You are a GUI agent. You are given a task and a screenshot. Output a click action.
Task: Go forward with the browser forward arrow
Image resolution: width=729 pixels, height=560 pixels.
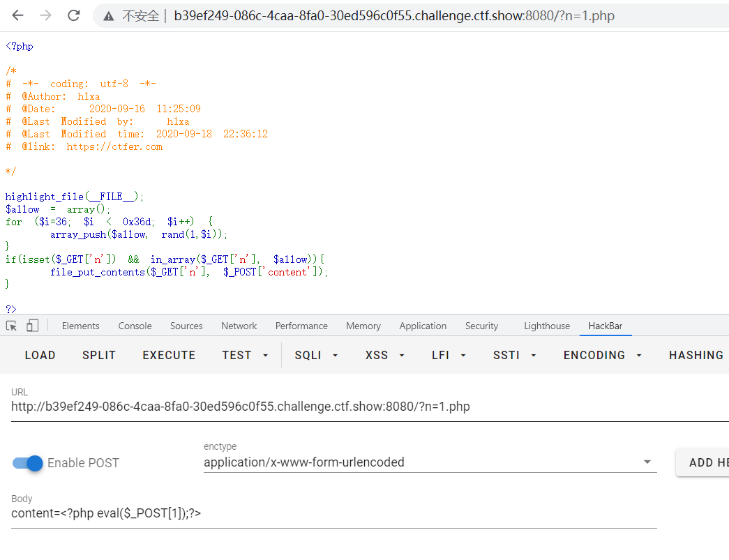point(45,15)
